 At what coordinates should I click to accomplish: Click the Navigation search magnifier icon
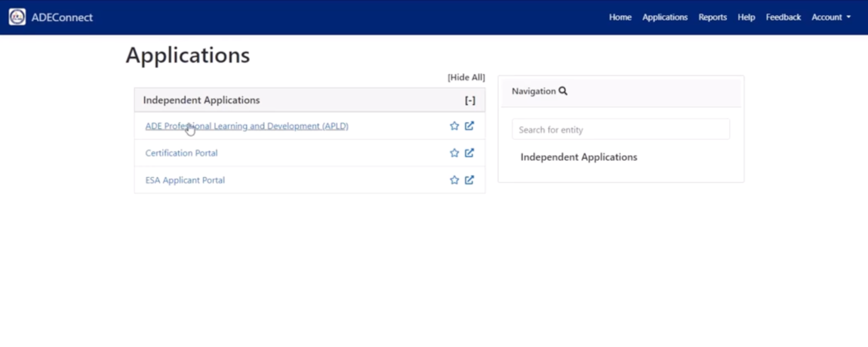click(563, 91)
